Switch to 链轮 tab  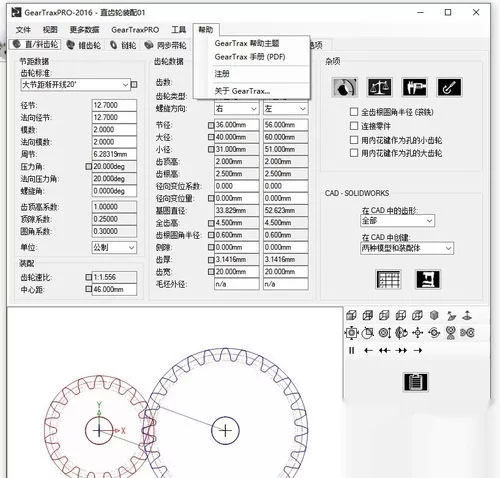(123, 45)
